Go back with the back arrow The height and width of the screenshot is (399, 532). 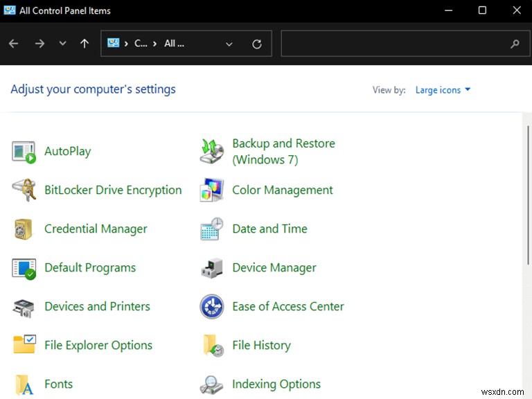coord(14,44)
